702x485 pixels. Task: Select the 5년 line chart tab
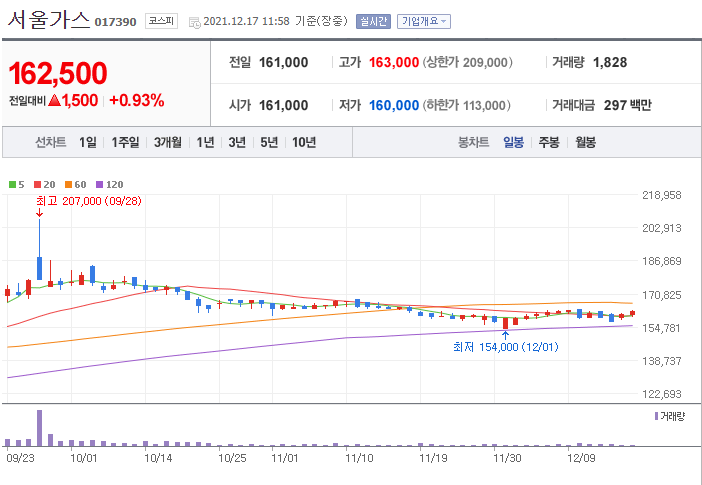pyautogui.click(x=269, y=142)
